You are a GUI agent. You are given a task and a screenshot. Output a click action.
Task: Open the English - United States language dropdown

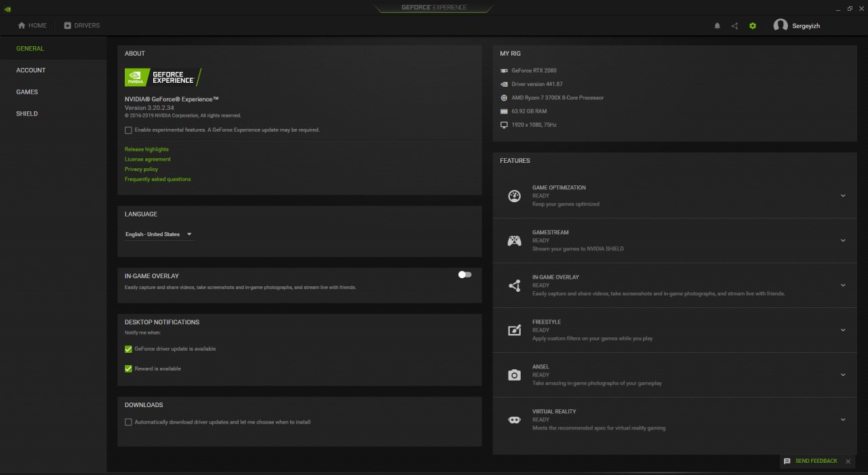tap(159, 234)
